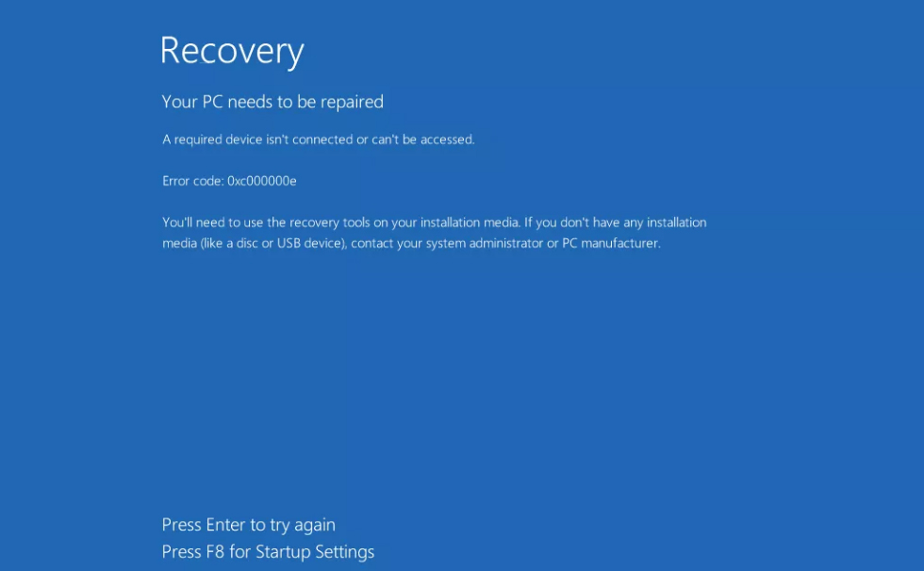Select "Your PC needs to be repaired" subtitle
This screenshot has height=571, width=924.
[x=272, y=102]
